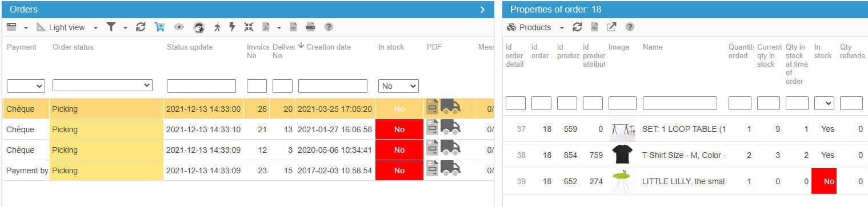This screenshot has width=868, height=207.
Task: Click the walking person icon
Action: [x=217, y=27]
